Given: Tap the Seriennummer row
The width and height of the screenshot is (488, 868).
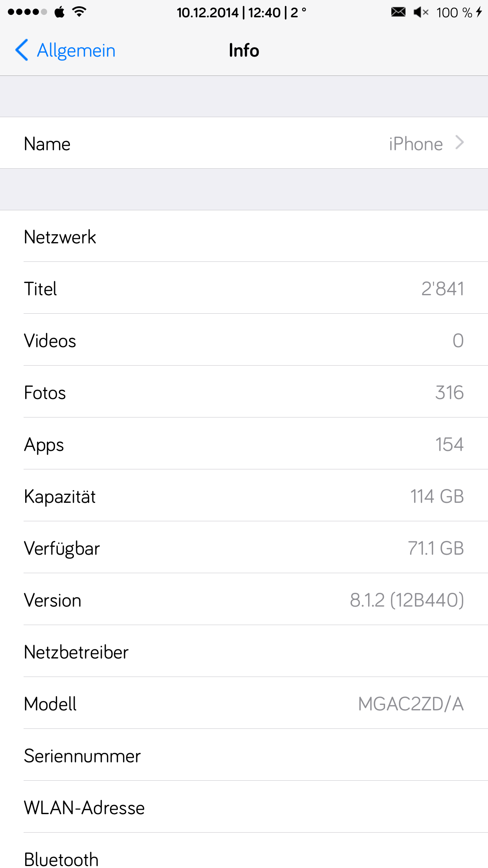Looking at the screenshot, I should (x=244, y=756).
